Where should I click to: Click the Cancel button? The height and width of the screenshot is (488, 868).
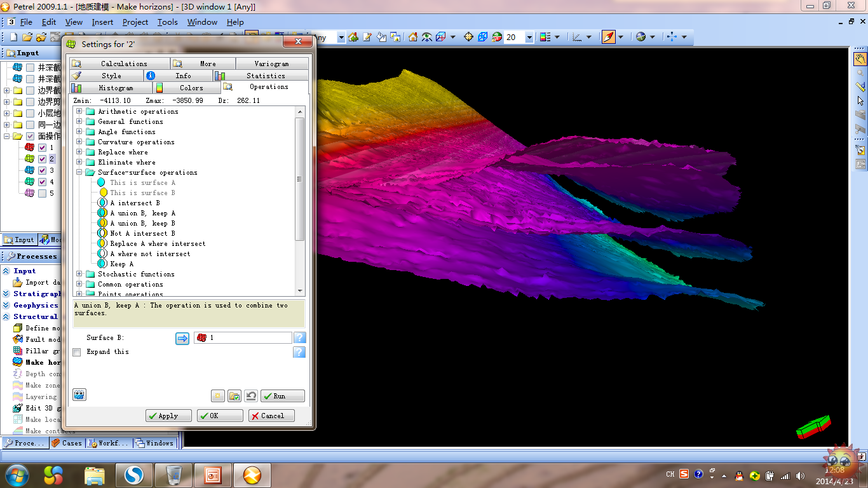click(271, 416)
